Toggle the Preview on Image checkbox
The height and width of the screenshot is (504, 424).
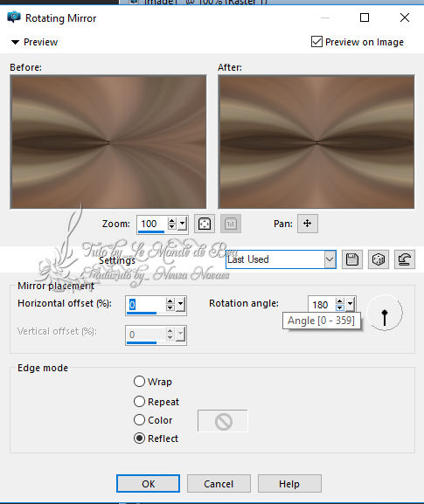tap(316, 42)
